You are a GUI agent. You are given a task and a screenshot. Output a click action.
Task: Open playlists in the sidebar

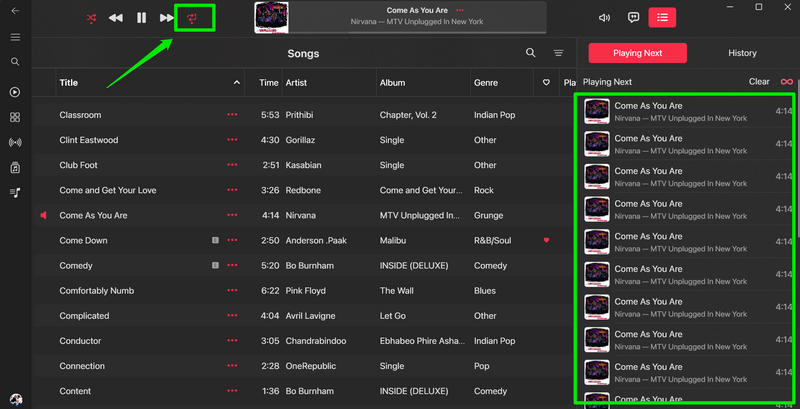tap(15, 193)
